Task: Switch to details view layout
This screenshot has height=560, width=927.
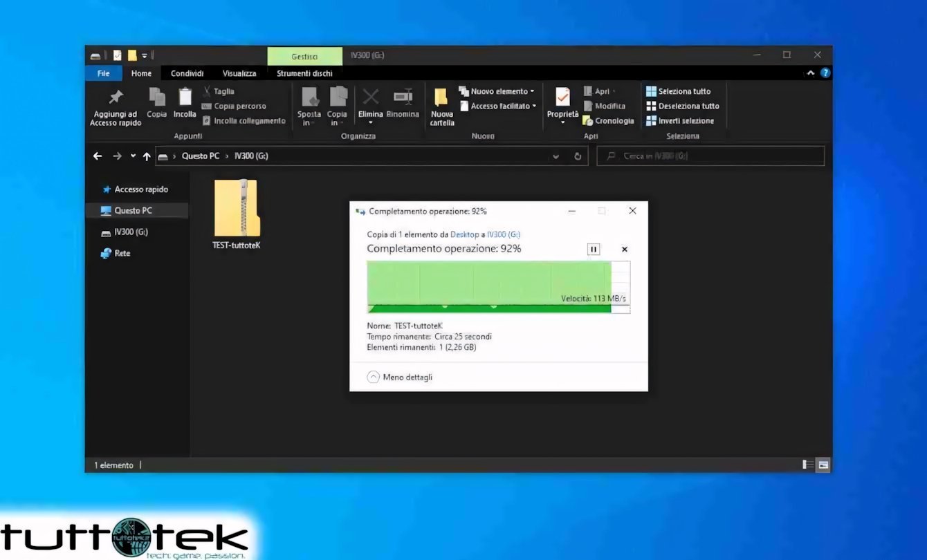Action: 808,465
